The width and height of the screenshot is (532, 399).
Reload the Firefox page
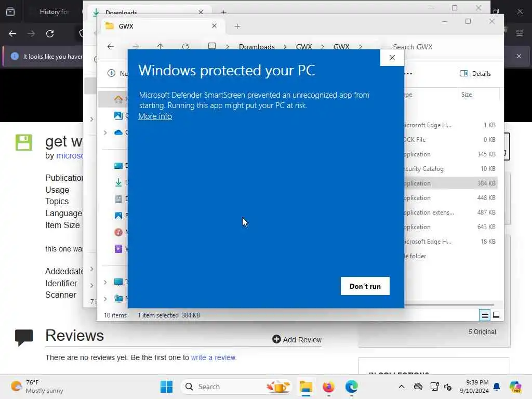[x=50, y=34]
